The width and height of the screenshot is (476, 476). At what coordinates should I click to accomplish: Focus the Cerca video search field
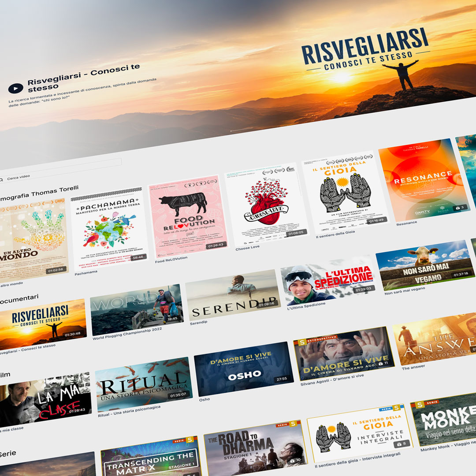(61, 169)
